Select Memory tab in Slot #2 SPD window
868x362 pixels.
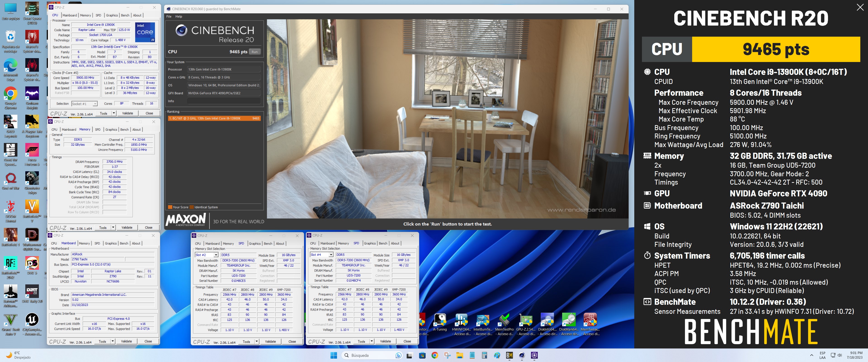click(x=228, y=244)
